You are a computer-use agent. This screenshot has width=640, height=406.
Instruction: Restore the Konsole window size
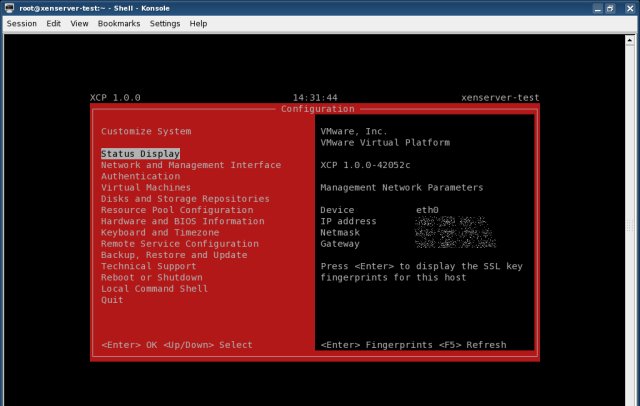(611, 8)
